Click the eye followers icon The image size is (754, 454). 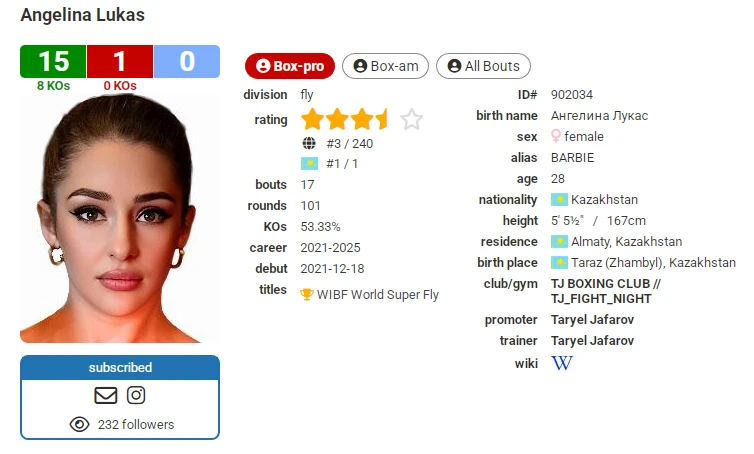(79, 424)
